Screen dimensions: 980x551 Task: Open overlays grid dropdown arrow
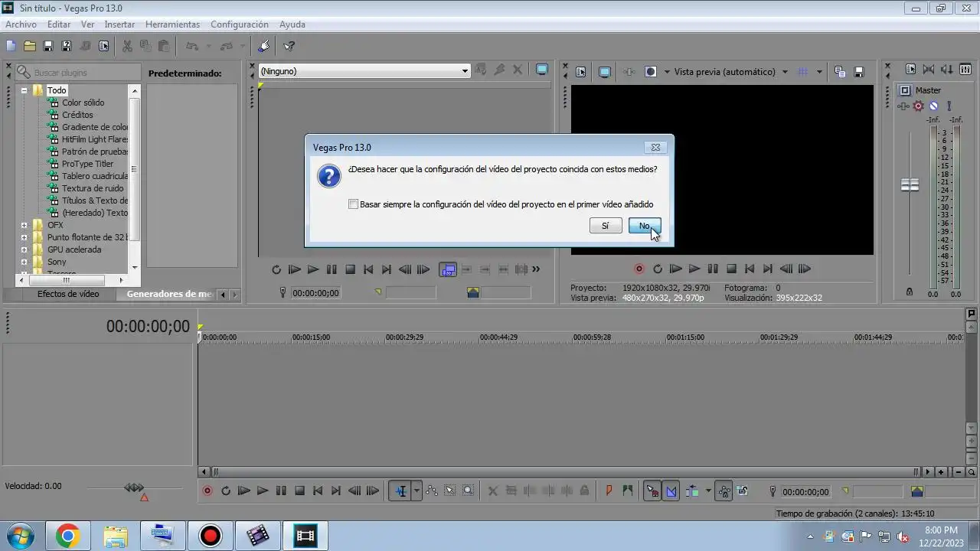(x=819, y=72)
